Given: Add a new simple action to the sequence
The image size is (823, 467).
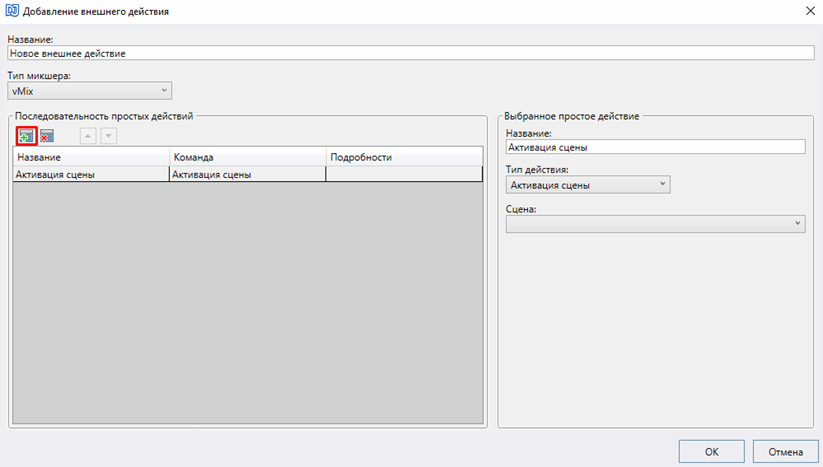Looking at the screenshot, I should point(26,136).
